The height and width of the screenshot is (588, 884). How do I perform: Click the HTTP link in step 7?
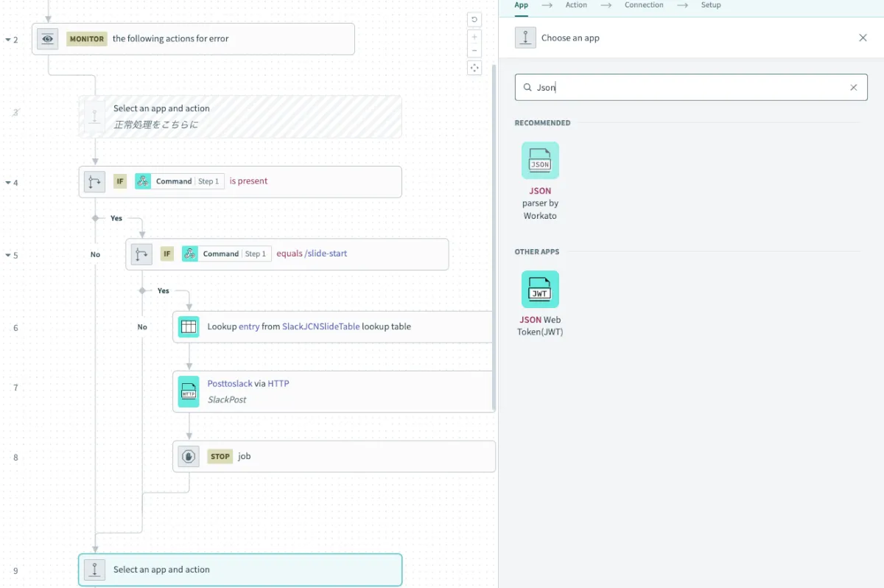tap(278, 383)
